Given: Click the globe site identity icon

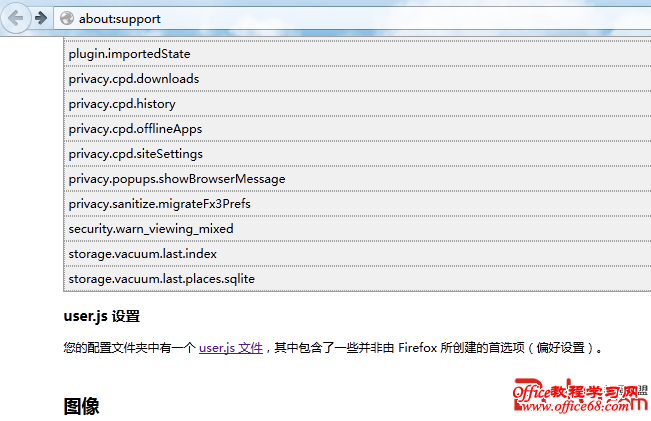Looking at the screenshot, I should point(66,19).
